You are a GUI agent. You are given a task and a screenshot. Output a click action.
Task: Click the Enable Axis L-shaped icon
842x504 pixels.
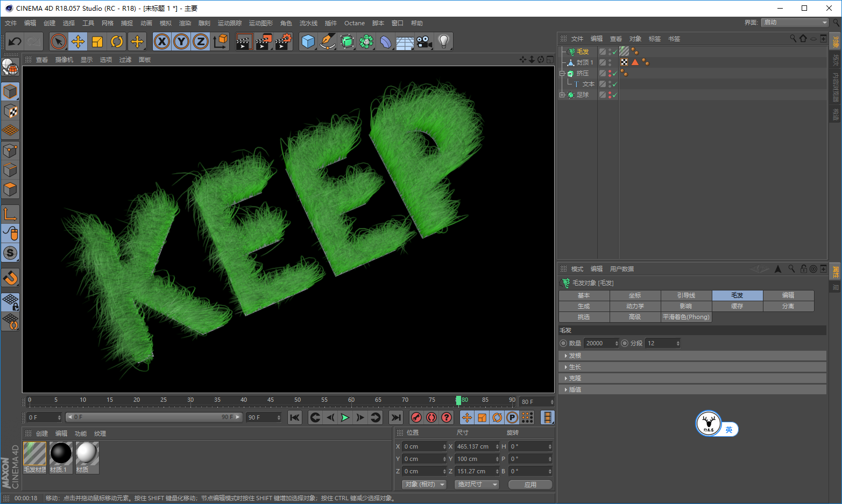click(x=10, y=214)
